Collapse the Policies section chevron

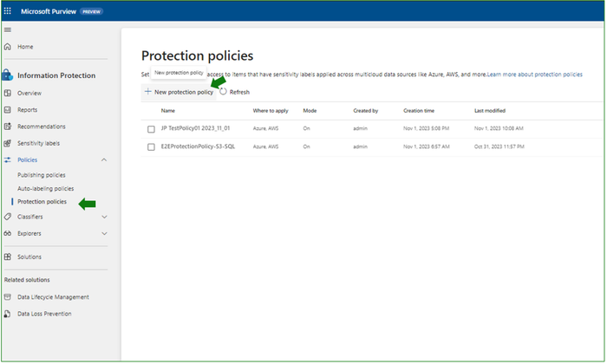(105, 160)
